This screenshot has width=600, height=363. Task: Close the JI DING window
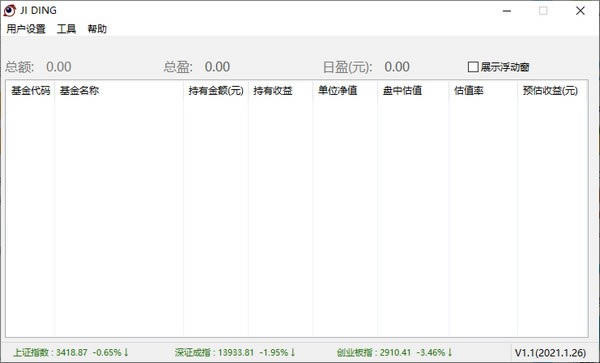coord(580,11)
